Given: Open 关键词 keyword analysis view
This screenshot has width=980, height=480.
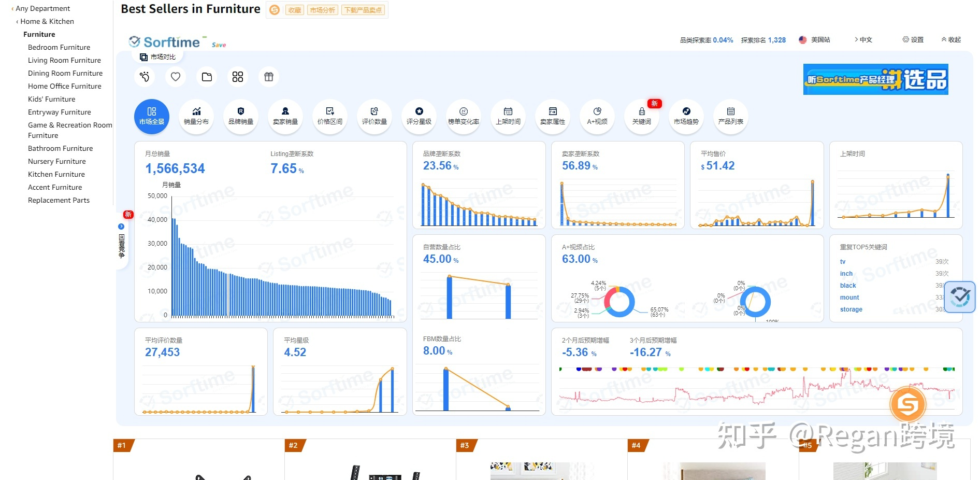Looking at the screenshot, I should pos(642,116).
